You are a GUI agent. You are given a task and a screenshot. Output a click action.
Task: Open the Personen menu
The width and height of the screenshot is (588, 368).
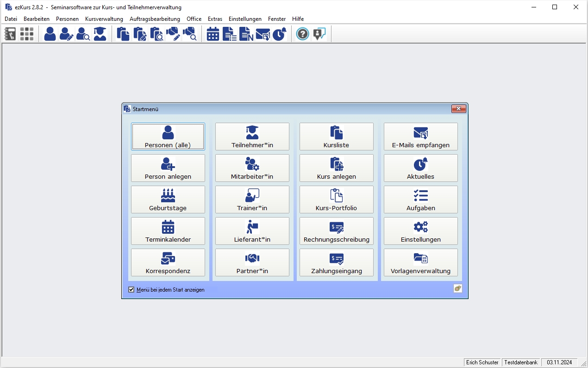tap(68, 19)
